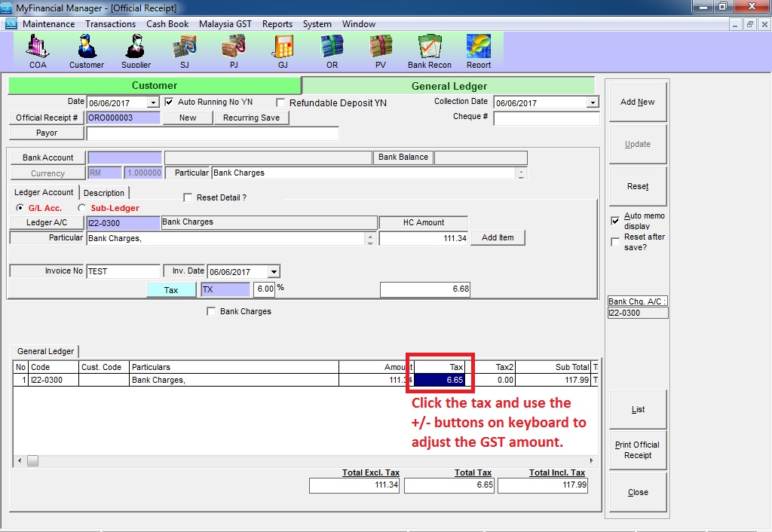Open the Malaysia GST menu
Screen dimensions: 772x532
pos(225,24)
